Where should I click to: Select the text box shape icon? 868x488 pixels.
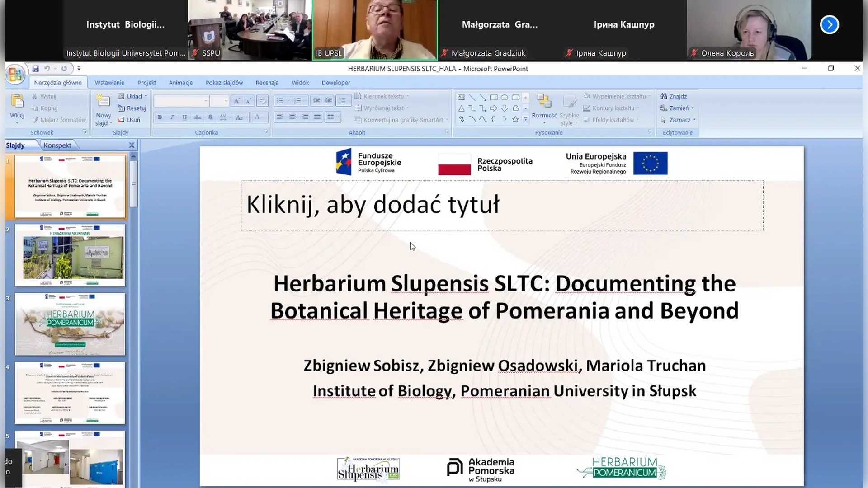click(x=461, y=97)
